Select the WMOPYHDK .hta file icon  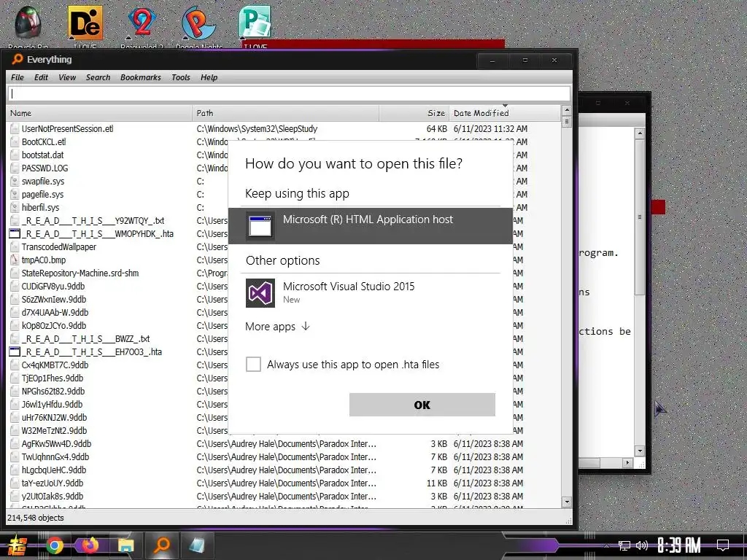[x=15, y=234]
